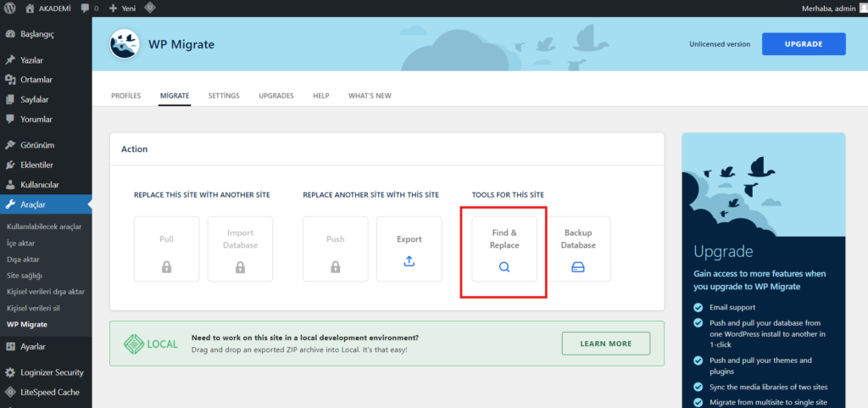Open Kişisel verileri dışa aktar
This screenshot has width=868, height=408.
coord(46,291)
